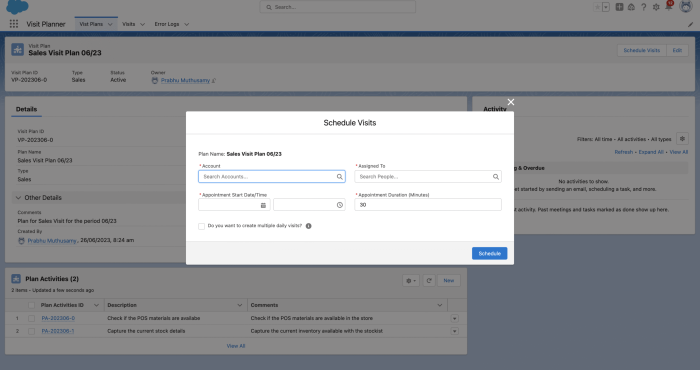Open the help question mark icon

pos(643,7)
